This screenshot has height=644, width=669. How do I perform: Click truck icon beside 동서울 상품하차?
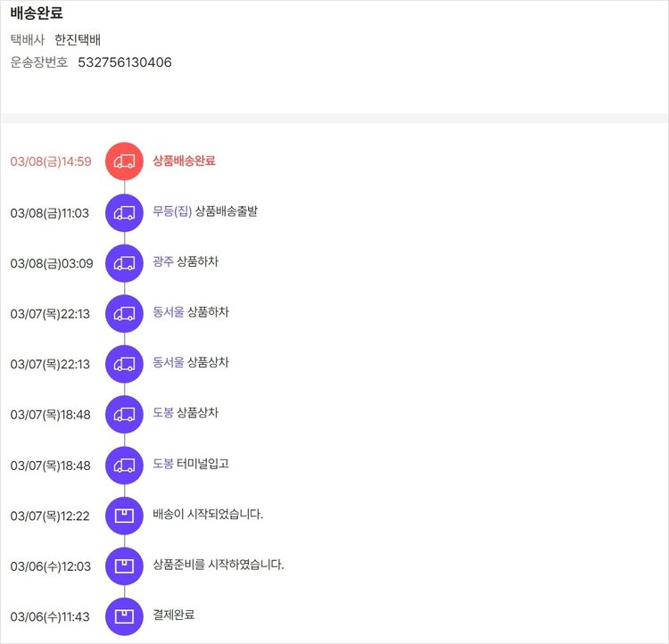[x=124, y=313]
